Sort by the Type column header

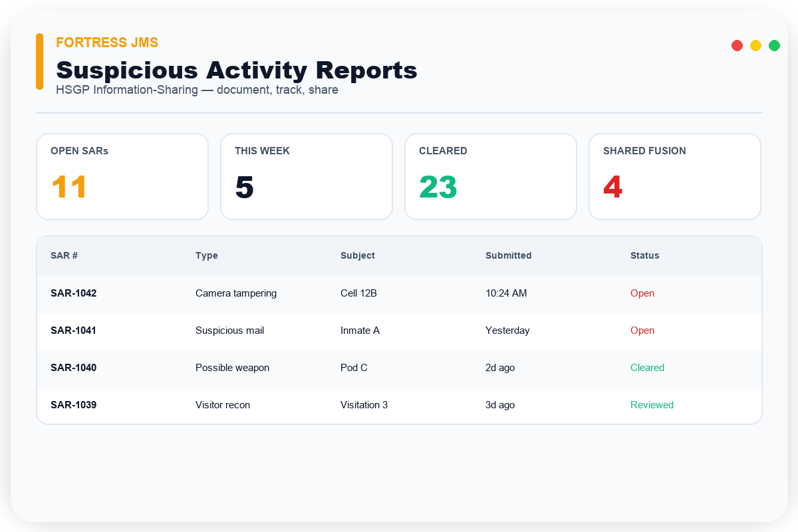(207, 255)
